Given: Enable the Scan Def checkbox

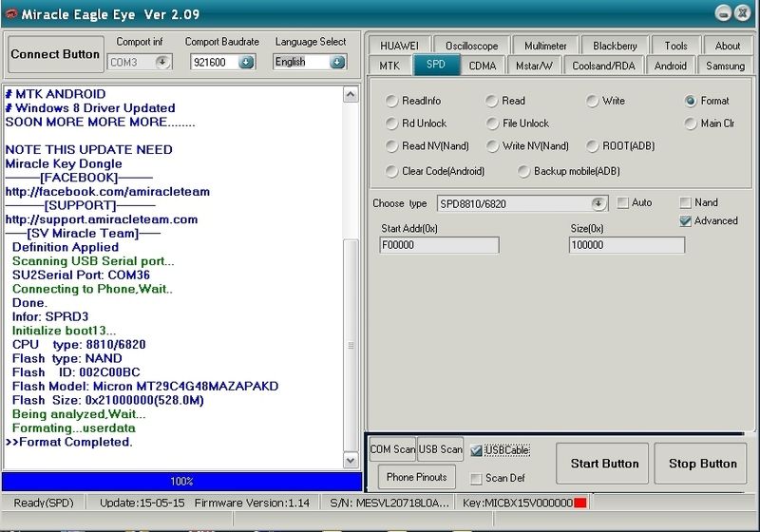Looking at the screenshot, I should 476,479.
